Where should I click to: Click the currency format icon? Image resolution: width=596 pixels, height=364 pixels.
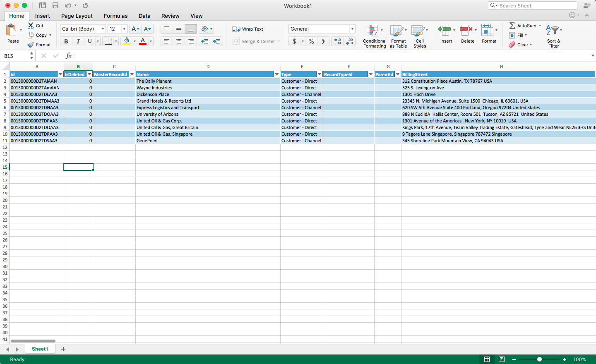click(x=295, y=41)
